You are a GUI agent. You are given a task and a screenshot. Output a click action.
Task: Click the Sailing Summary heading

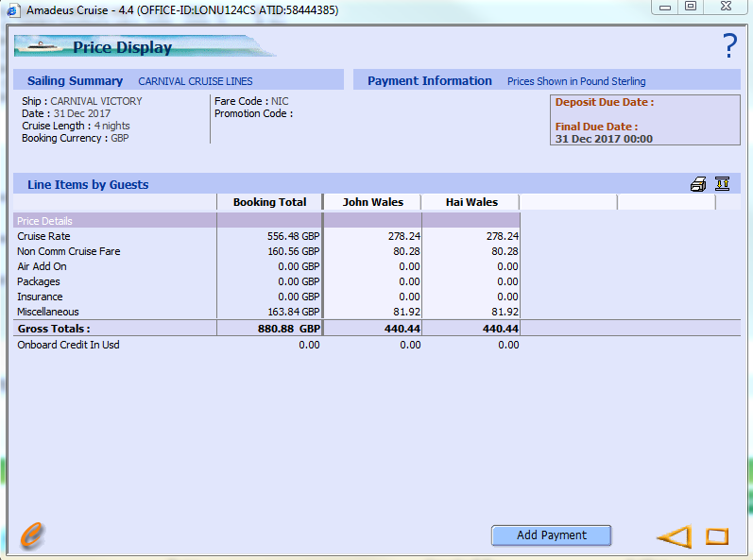tap(75, 80)
